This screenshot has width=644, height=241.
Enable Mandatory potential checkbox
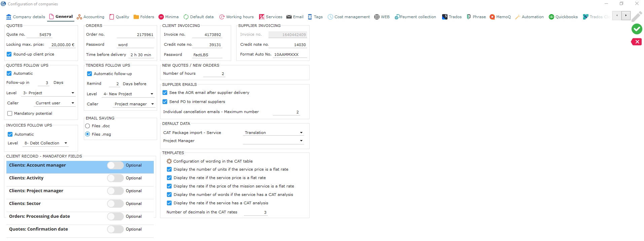click(10, 113)
